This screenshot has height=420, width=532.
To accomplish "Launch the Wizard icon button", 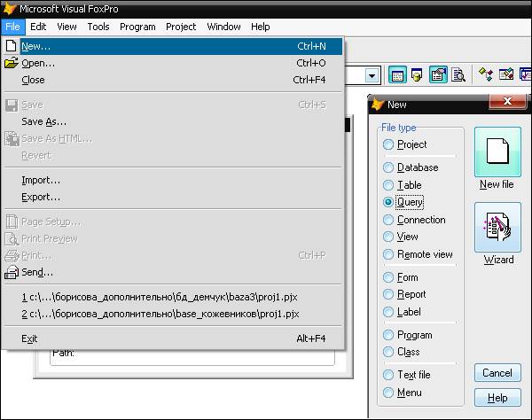I will point(497,227).
